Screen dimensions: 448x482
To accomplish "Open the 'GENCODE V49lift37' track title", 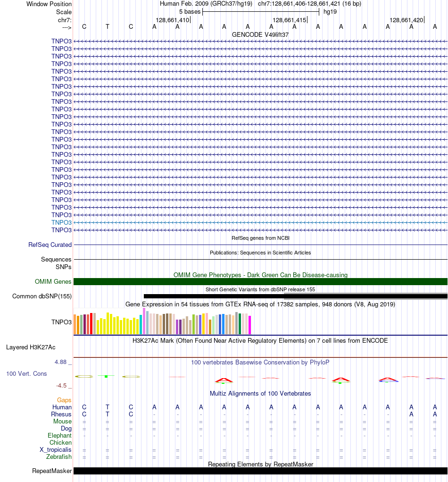I will click(260, 34).
